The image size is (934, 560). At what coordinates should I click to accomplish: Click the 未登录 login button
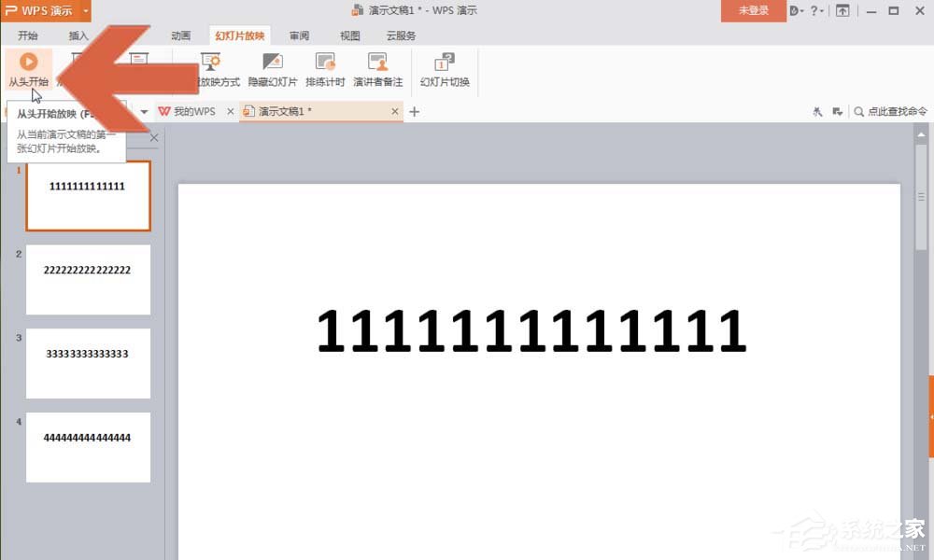pos(753,11)
